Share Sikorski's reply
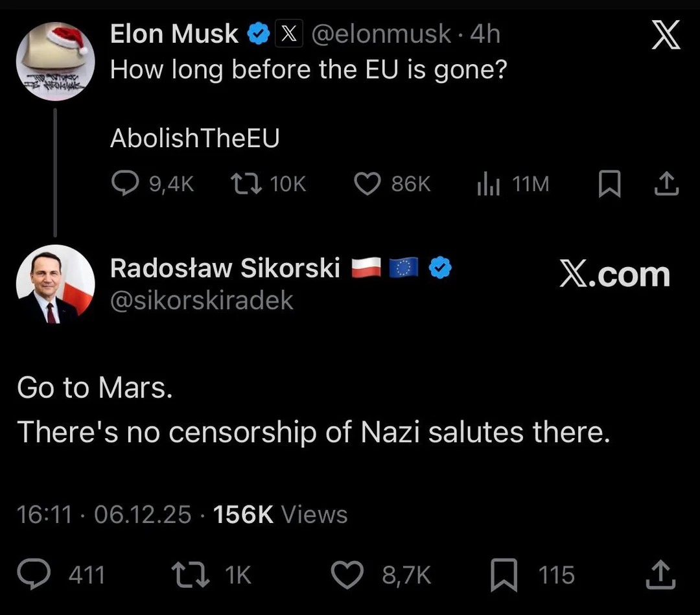The image size is (700, 615). click(661, 574)
